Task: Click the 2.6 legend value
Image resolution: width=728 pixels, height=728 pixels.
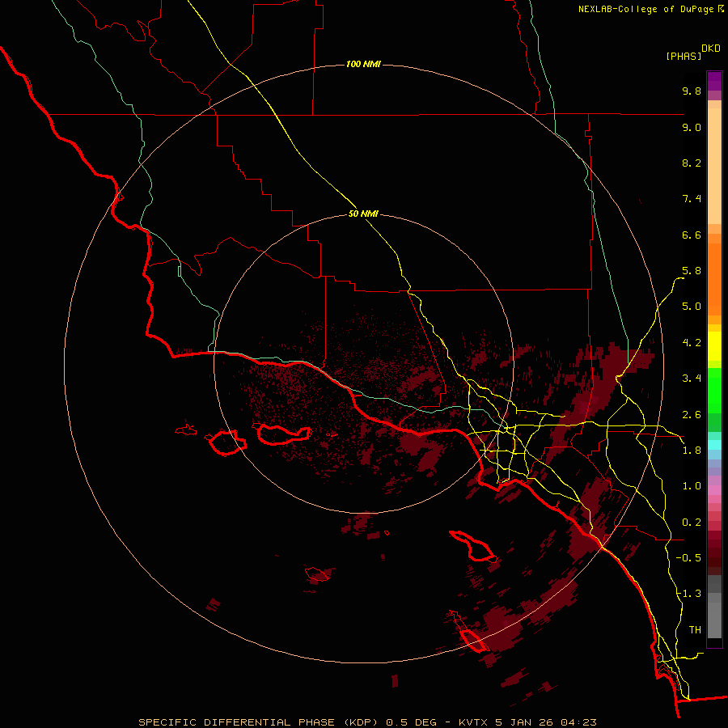Action: (x=692, y=415)
